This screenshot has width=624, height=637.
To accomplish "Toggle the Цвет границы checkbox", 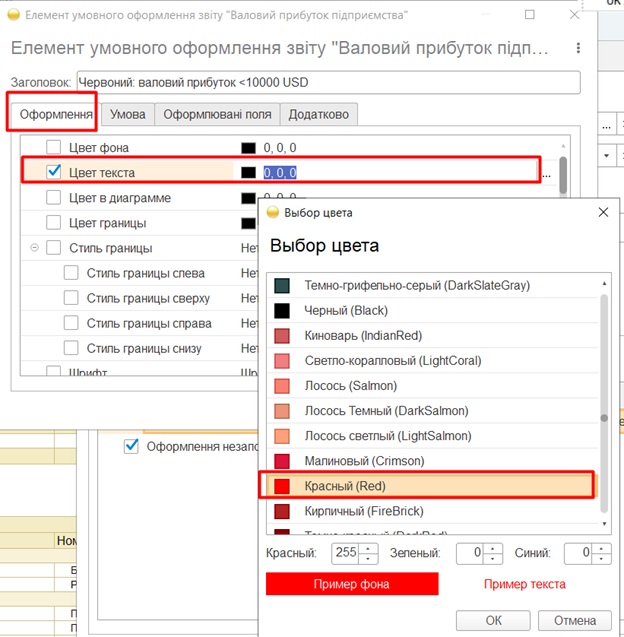I will pos(54,222).
